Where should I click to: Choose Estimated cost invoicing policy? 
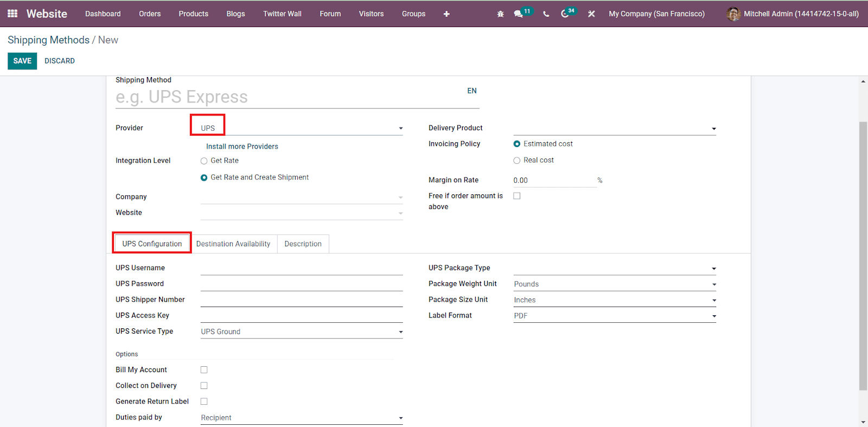click(x=517, y=144)
